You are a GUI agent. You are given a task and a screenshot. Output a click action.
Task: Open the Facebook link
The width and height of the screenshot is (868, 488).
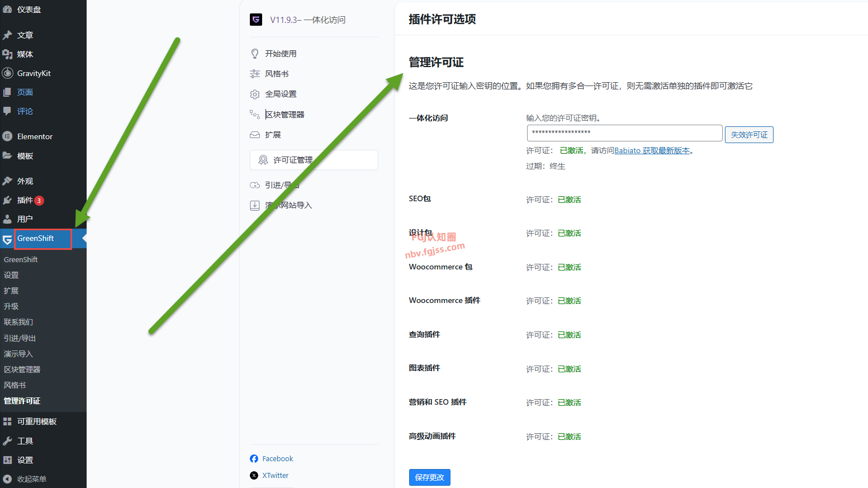[278, 459]
